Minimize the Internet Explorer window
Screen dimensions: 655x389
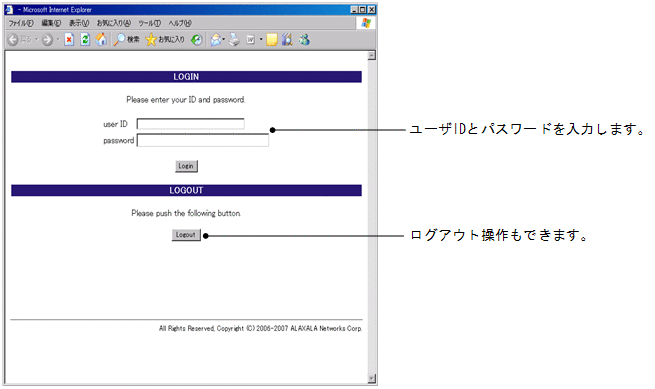[355, 9]
